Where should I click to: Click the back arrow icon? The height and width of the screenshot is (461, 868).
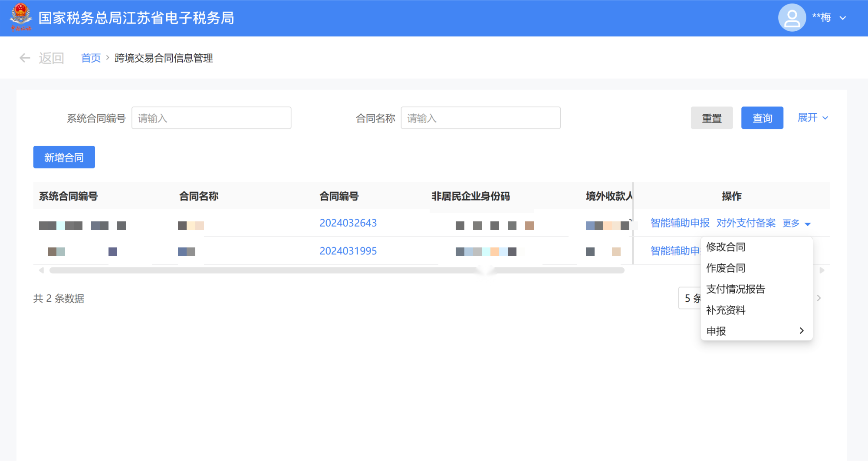25,58
